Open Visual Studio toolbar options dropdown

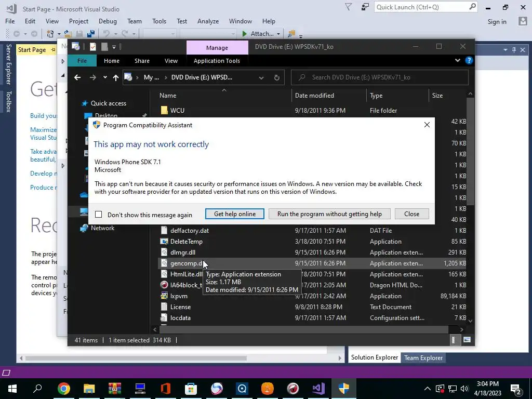pos(301,35)
